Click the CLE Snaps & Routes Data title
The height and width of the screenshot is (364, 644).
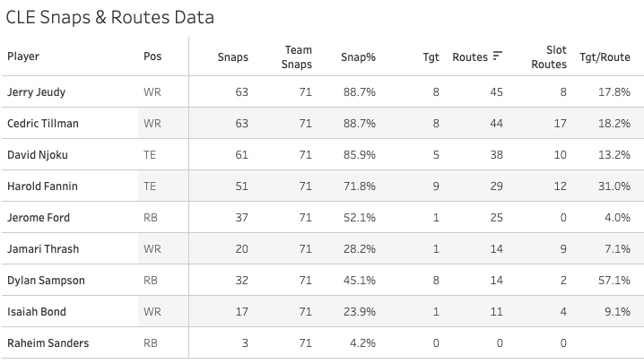pos(110,18)
